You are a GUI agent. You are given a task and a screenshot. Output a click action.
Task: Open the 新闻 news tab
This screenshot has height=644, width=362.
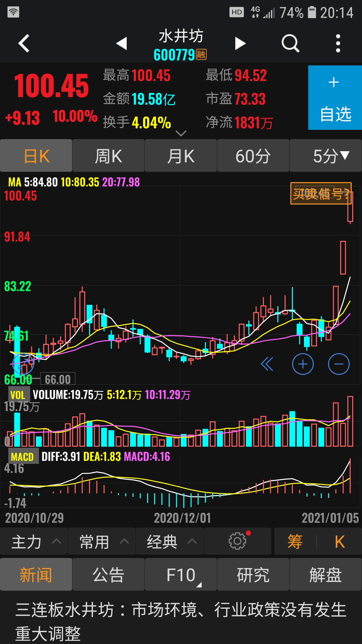tap(36, 575)
